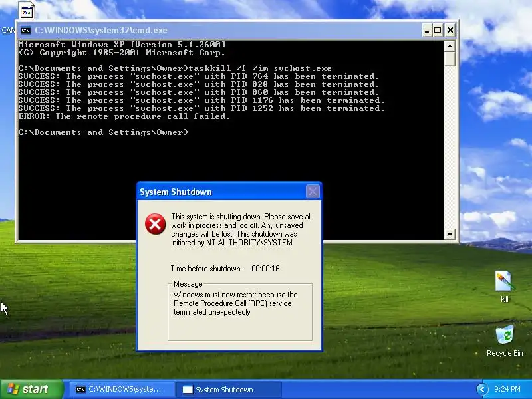Close the cmd.exe window
Image resolution: width=532 pixels, height=399 pixels.
[x=450, y=30]
